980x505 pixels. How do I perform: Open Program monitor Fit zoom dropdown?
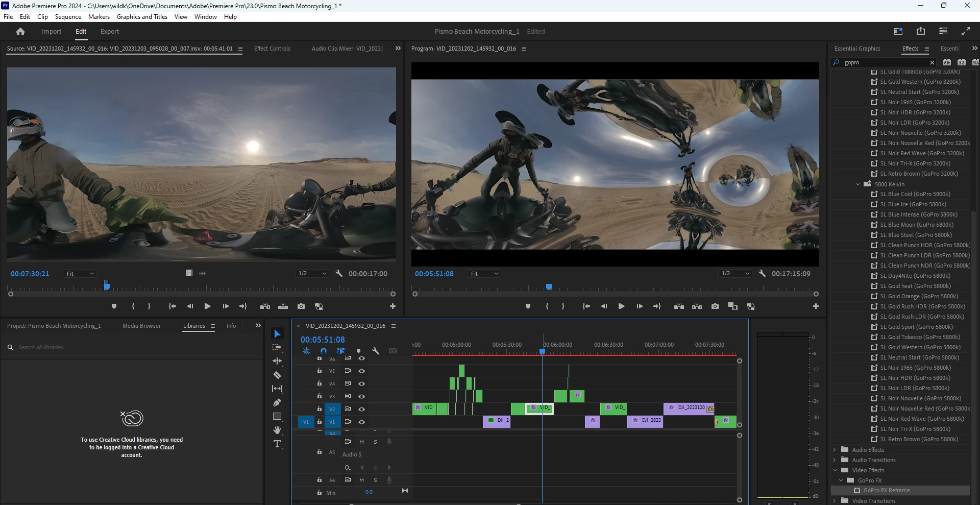(x=484, y=274)
